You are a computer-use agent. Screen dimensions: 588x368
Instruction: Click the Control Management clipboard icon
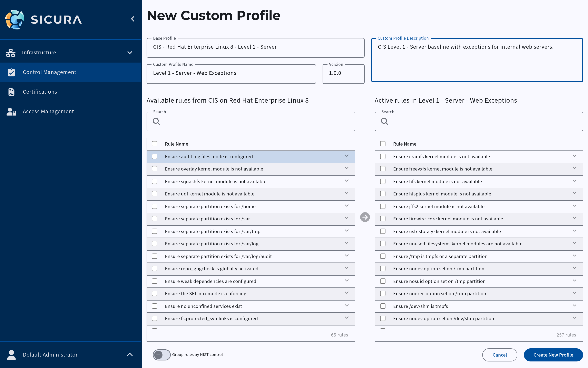tap(11, 72)
